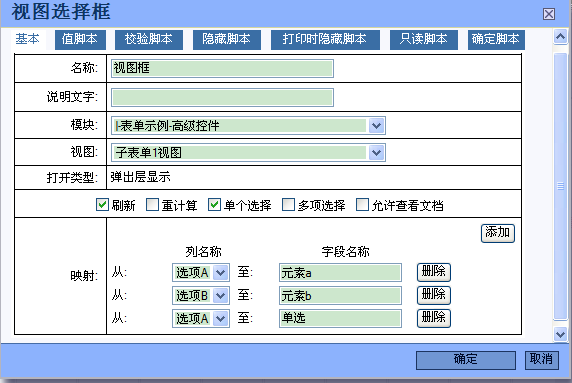Click the 元素a field name input
Screen dimensions: 572x383
coord(340,272)
